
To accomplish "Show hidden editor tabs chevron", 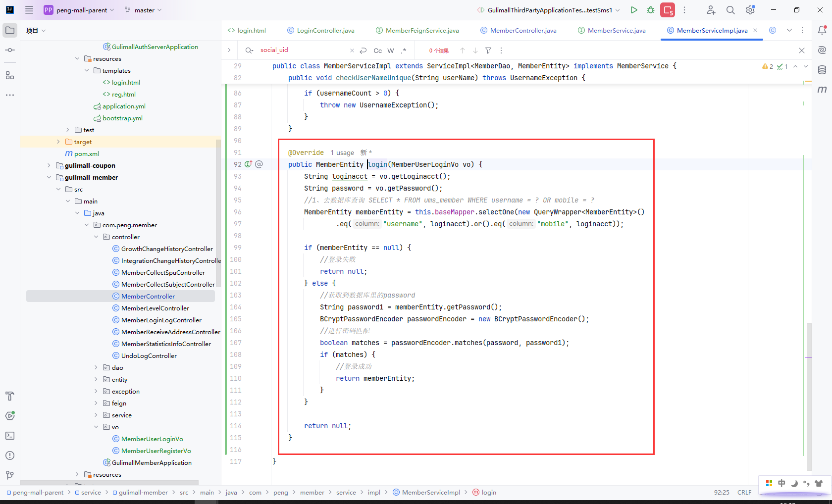I will point(789,30).
